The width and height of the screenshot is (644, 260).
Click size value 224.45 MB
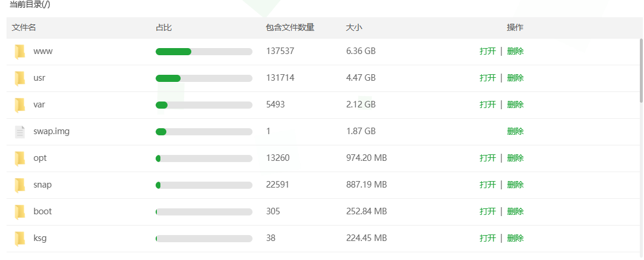pyautogui.click(x=367, y=238)
